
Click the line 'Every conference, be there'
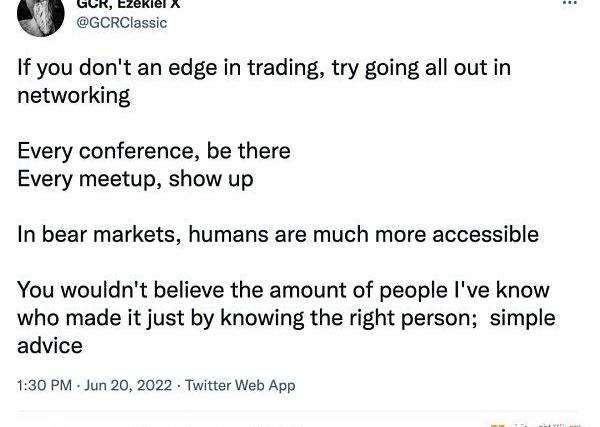click(154, 151)
